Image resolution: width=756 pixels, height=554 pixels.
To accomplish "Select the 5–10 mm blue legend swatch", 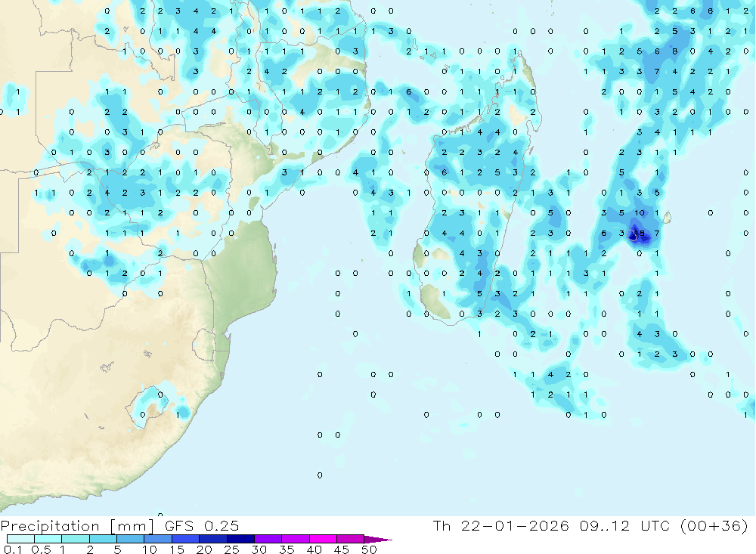I will [x=131, y=539].
